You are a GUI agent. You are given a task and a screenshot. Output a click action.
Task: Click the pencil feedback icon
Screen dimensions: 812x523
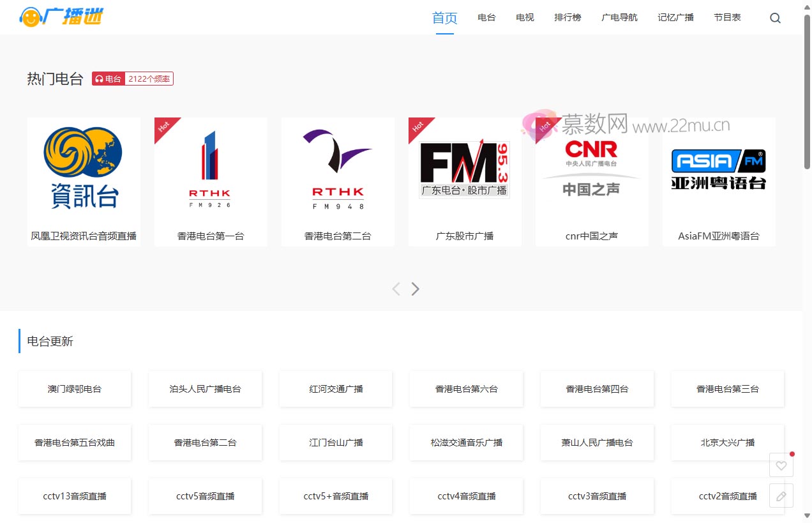(x=781, y=495)
